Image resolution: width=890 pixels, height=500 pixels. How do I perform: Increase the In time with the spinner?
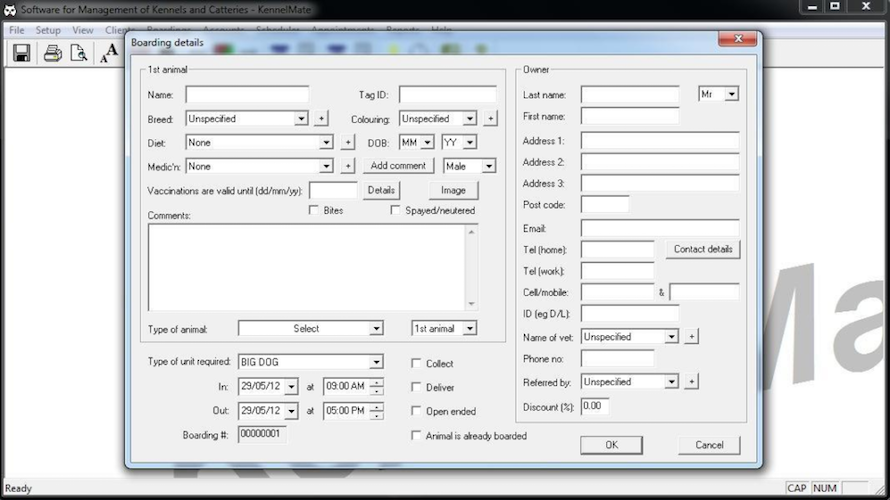376,382
